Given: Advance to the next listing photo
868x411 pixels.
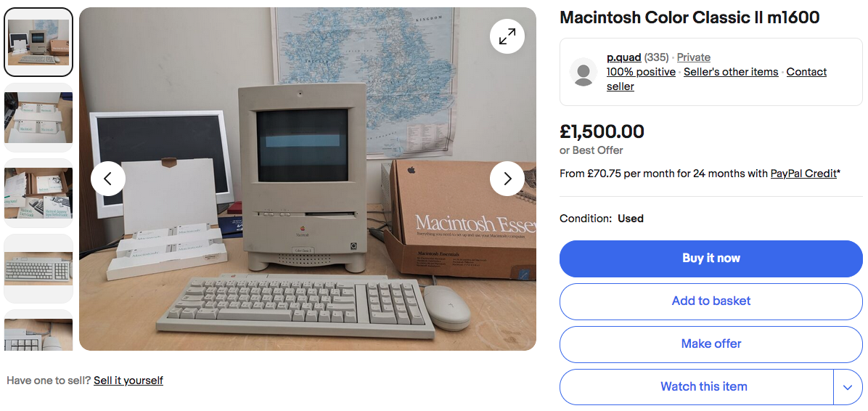Looking at the screenshot, I should click(507, 179).
